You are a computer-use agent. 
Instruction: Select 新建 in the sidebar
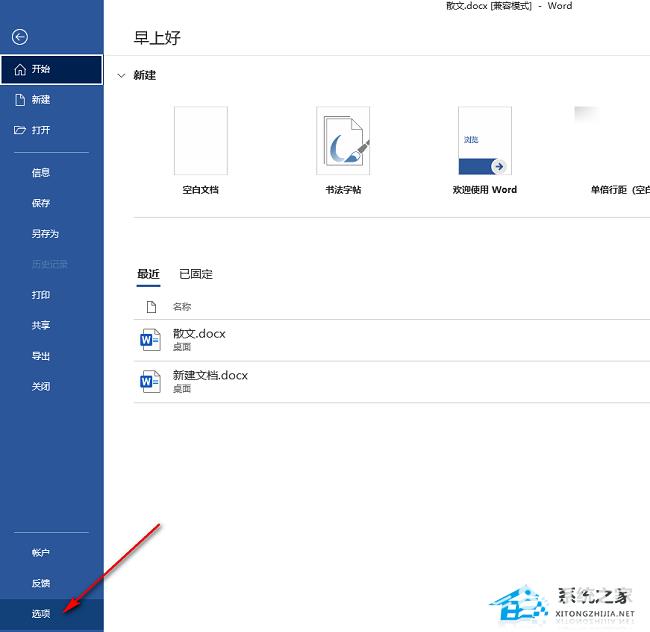(x=52, y=100)
